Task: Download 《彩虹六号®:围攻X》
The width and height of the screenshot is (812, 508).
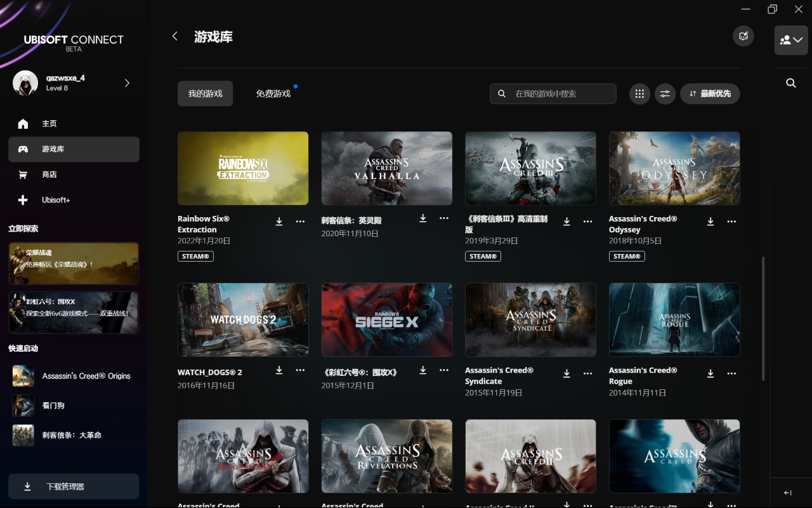Action: (x=423, y=370)
